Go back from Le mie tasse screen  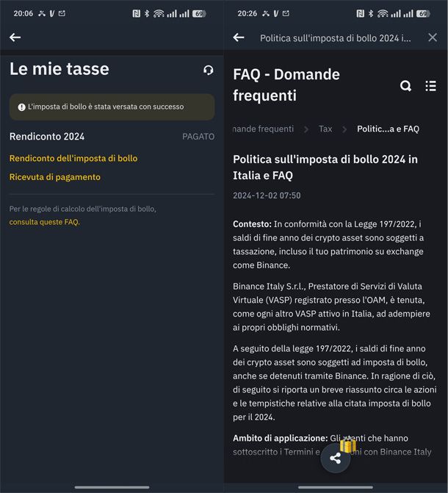(x=15, y=37)
